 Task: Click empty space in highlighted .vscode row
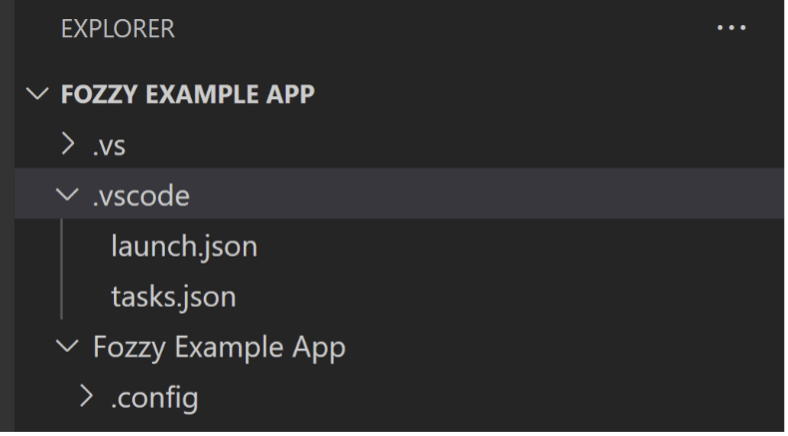pyautogui.click(x=482, y=194)
